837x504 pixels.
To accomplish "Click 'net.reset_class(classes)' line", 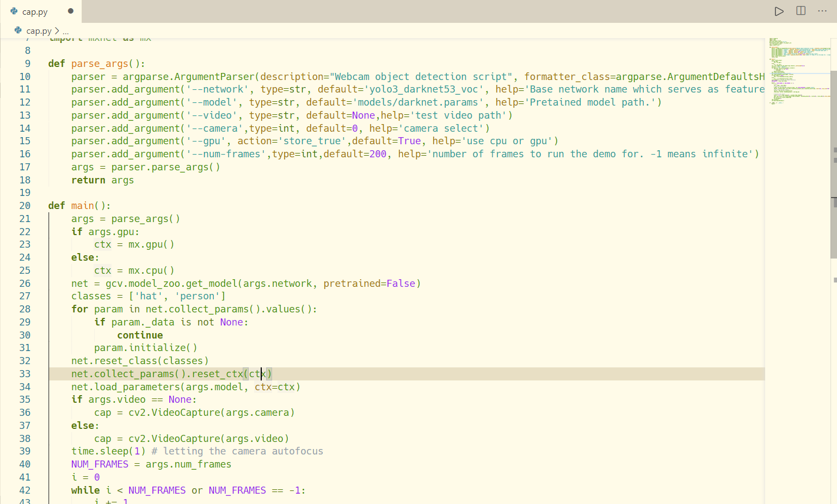I will (140, 361).
